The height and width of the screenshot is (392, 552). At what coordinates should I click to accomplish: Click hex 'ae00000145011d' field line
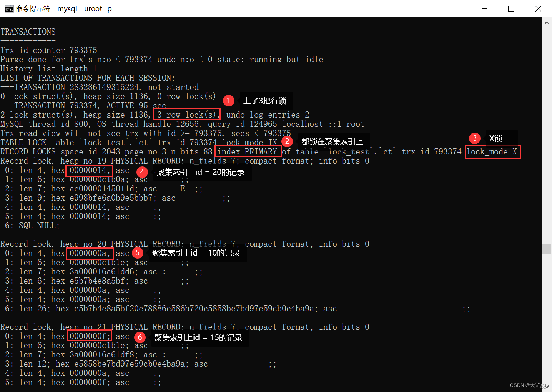[x=104, y=189]
